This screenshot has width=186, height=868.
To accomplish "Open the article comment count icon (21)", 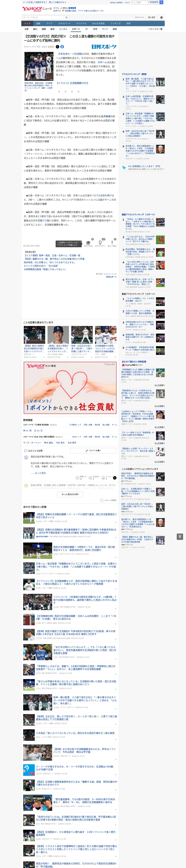I will (x=44, y=47).
